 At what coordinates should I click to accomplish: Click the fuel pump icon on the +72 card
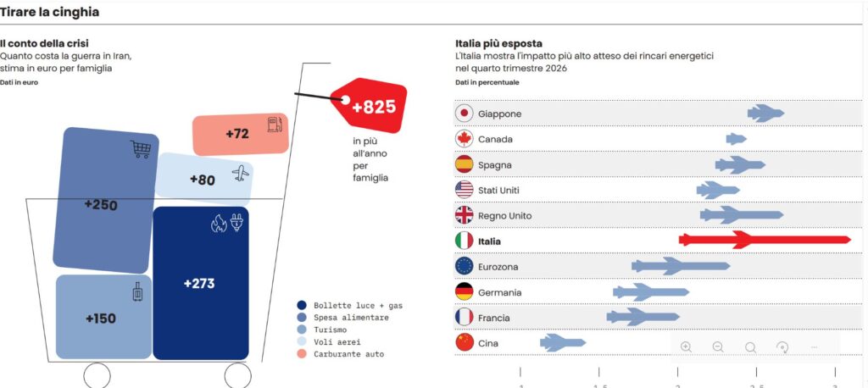pos(274,124)
